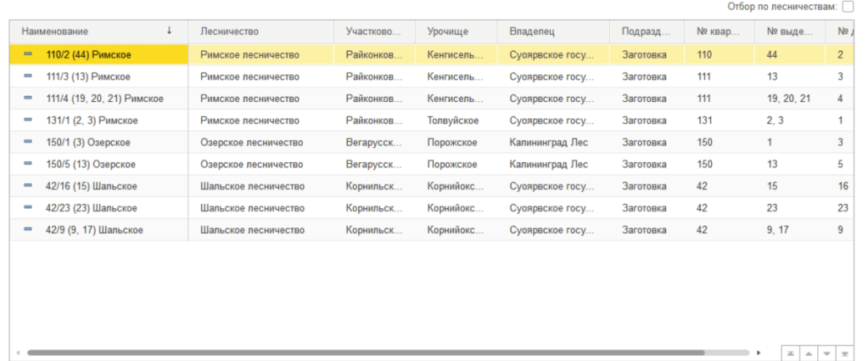Select the 150/5 (13) Озерское row
The image size is (868, 361).
click(x=432, y=164)
